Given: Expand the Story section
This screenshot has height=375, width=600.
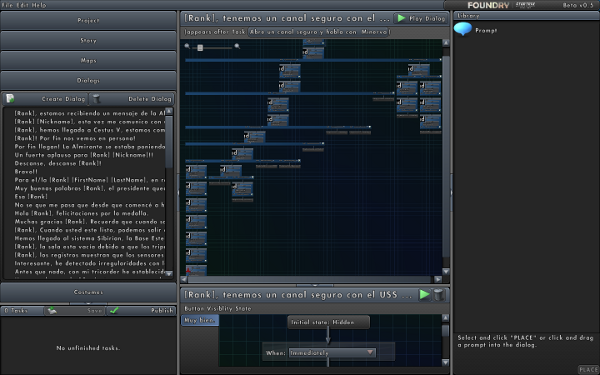Looking at the screenshot, I should [x=88, y=40].
